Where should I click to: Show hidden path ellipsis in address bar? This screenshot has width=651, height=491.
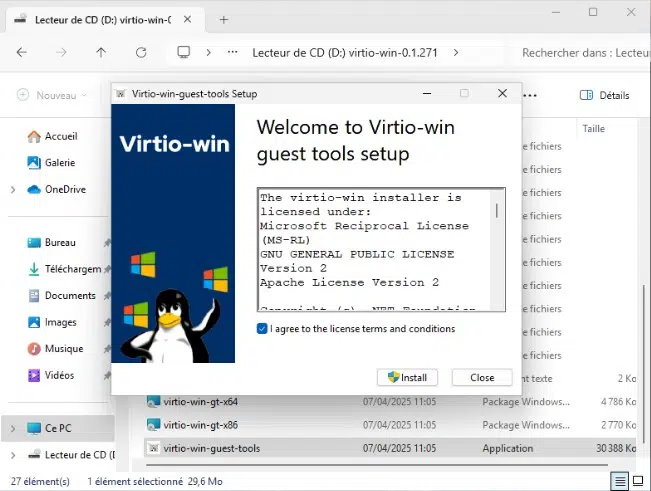232,52
